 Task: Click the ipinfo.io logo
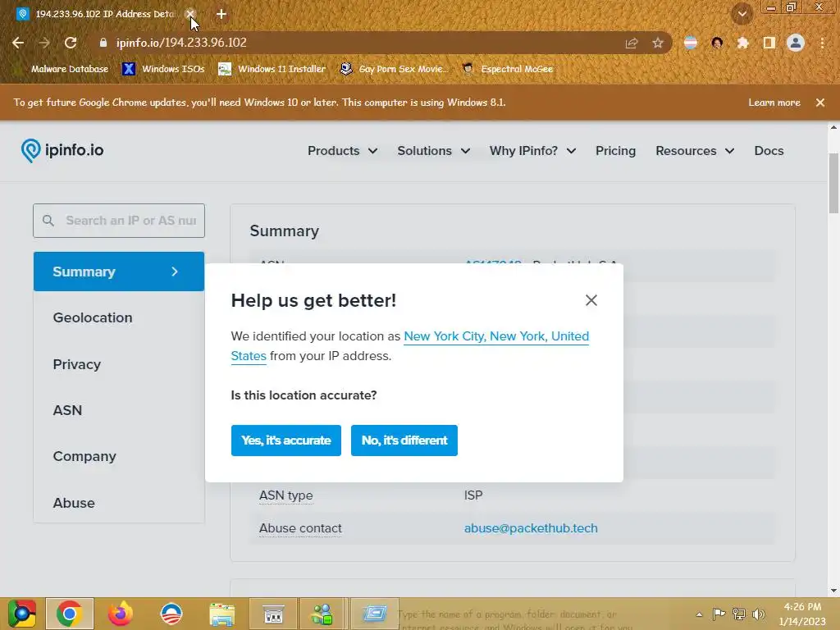(x=62, y=151)
